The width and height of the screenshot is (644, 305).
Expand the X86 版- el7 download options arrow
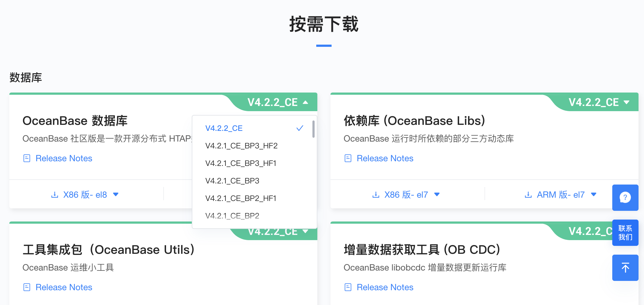[437, 195]
